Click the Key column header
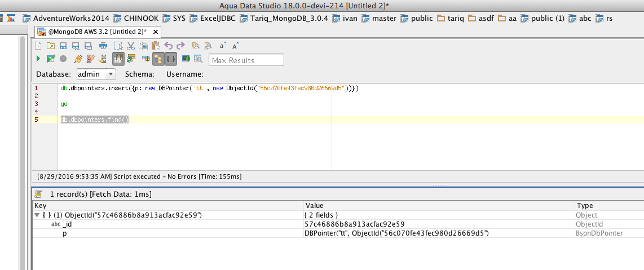 (168, 206)
